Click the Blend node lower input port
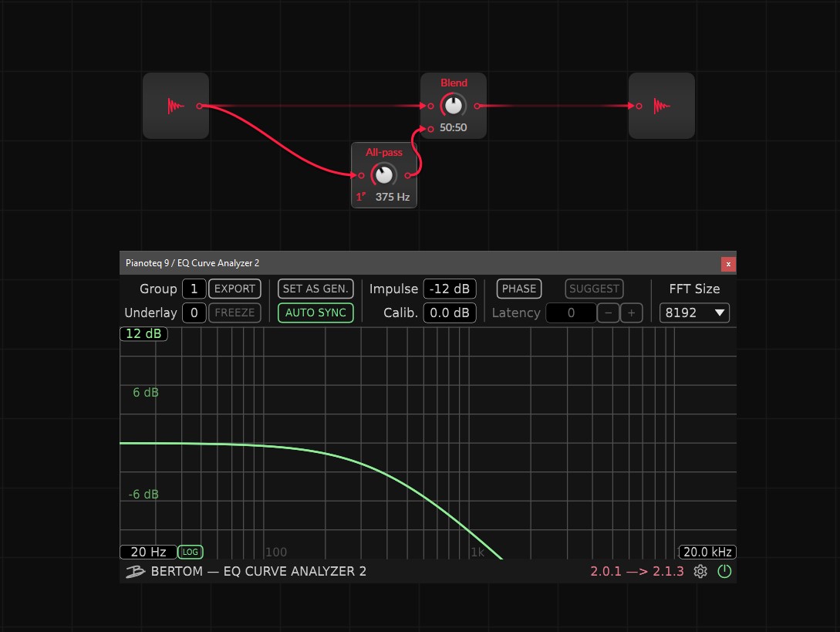Viewport: 840px width, 632px height. [430, 129]
